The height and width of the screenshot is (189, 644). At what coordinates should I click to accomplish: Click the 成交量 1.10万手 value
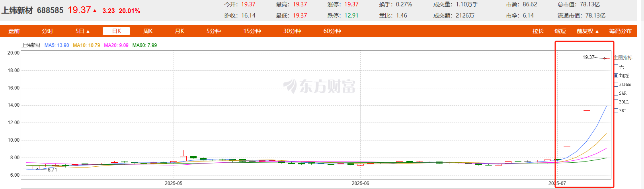click(x=467, y=4)
